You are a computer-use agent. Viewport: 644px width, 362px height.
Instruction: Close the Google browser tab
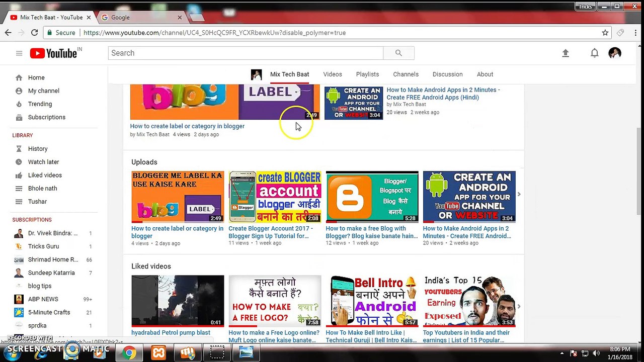tap(180, 17)
